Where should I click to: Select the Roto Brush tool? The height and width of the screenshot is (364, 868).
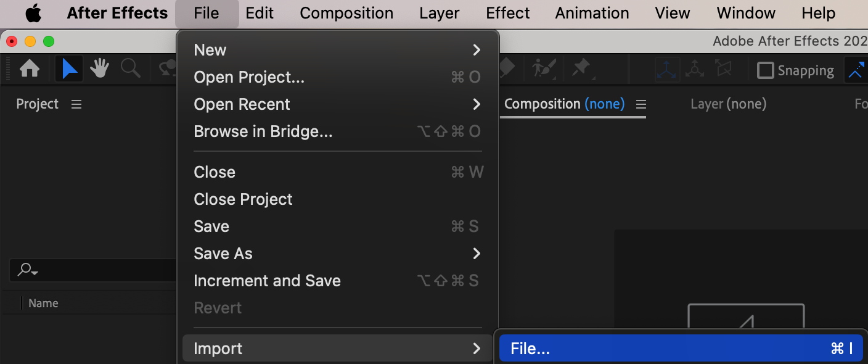click(x=544, y=68)
